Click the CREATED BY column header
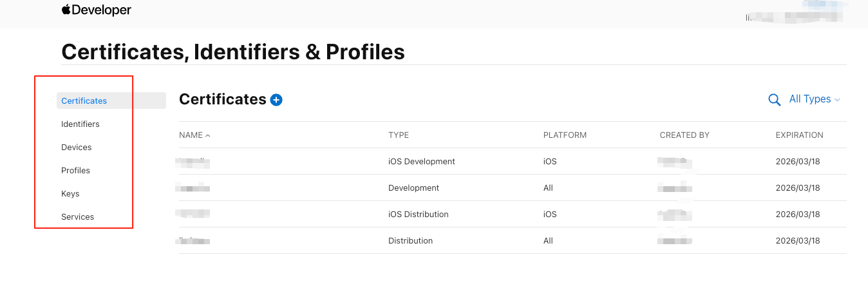Viewport: 868px width, 288px height. click(x=684, y=135)
